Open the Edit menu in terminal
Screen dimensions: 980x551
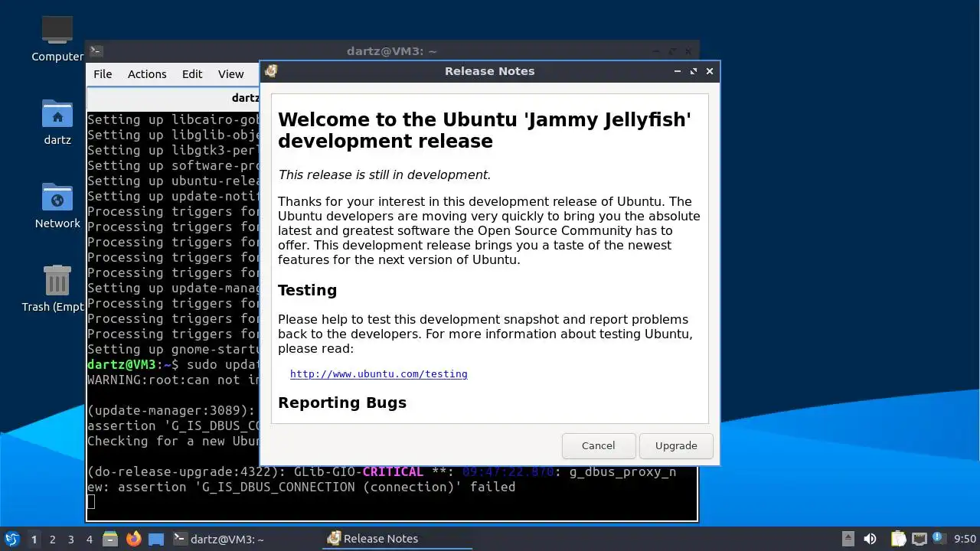click(192, 74)
